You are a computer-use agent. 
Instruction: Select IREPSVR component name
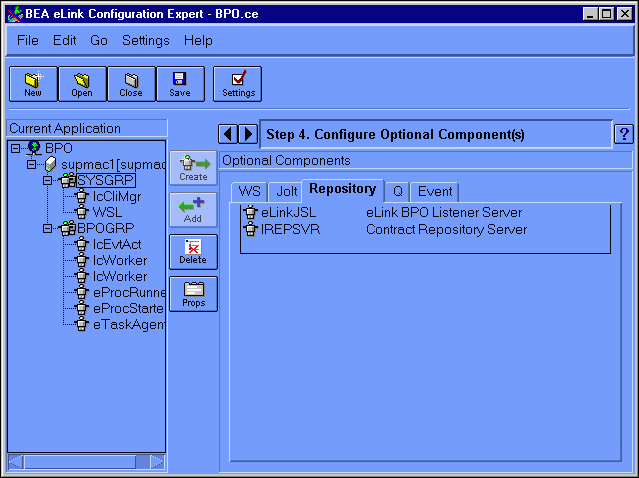(291, 229)
